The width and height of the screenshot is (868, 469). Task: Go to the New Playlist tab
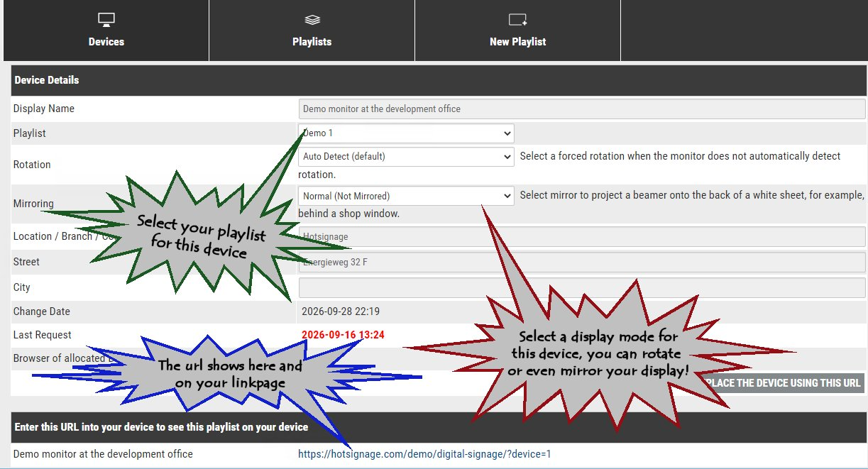click(517, 31)
